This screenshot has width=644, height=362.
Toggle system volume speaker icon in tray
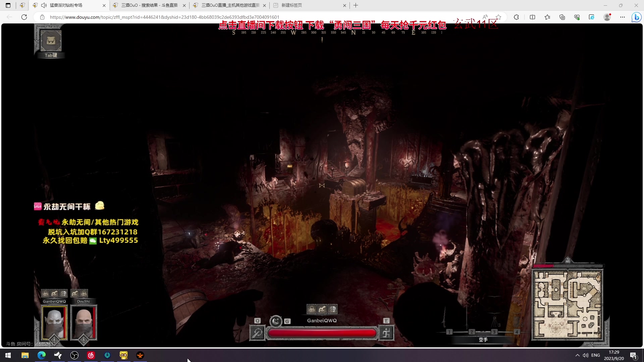point(586,355)
